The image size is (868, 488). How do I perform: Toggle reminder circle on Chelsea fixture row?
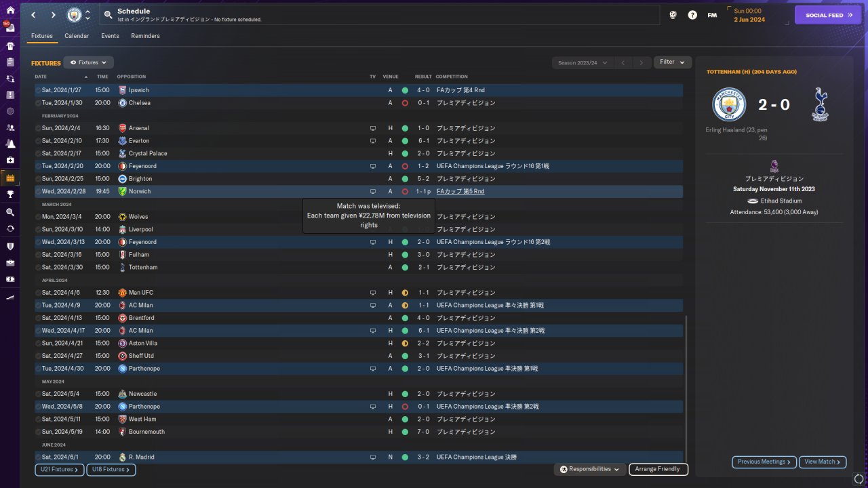point(38,103)
